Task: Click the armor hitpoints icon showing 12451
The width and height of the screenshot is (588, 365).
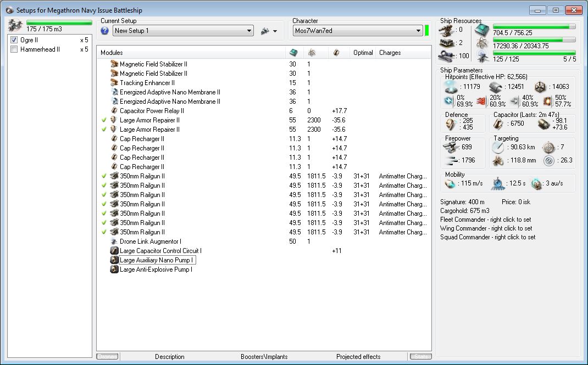Action: pyautogui.click(x=496, y=87)
